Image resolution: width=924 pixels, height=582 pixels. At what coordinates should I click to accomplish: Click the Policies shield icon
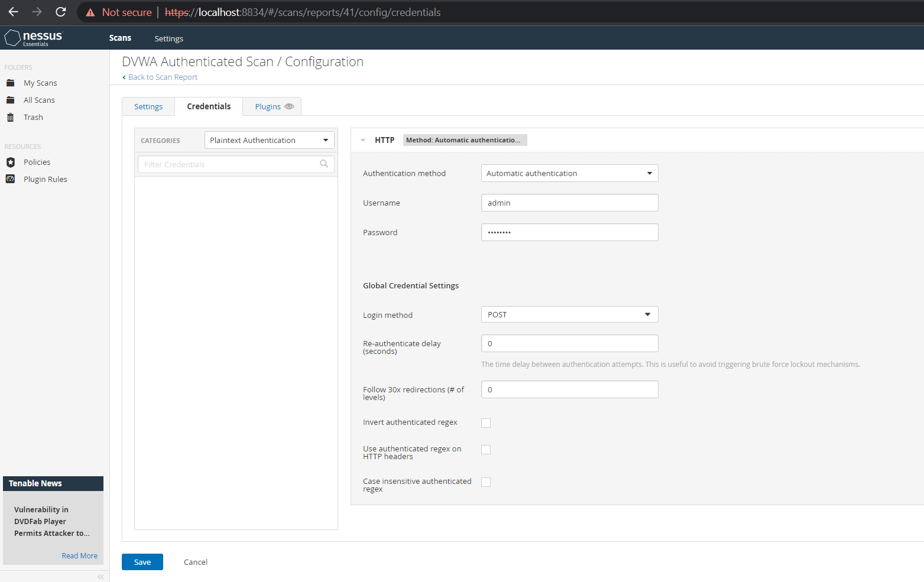10,162
